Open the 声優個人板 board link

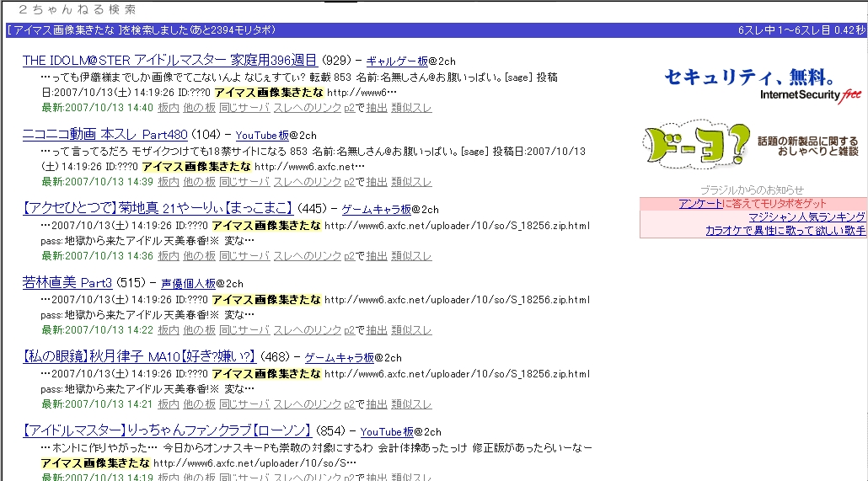click(188, 284)
